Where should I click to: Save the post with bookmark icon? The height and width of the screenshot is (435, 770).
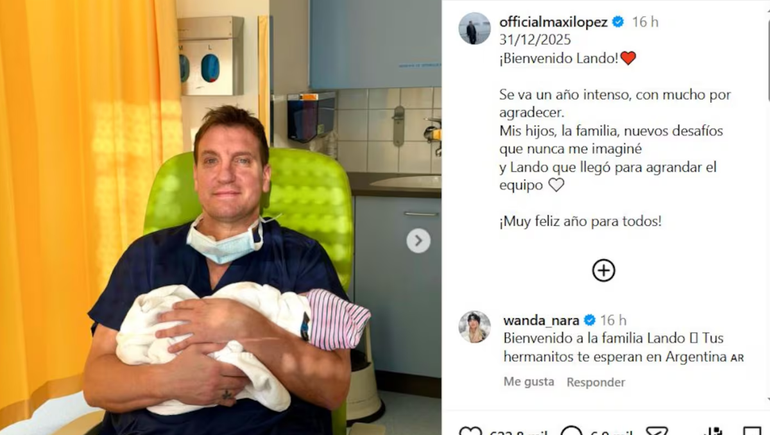coord(752,431)
